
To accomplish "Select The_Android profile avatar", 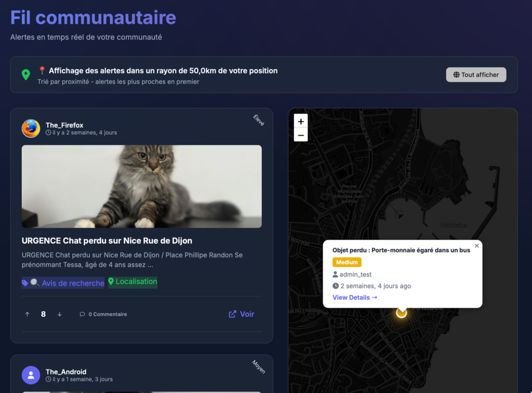I will 31,375.
